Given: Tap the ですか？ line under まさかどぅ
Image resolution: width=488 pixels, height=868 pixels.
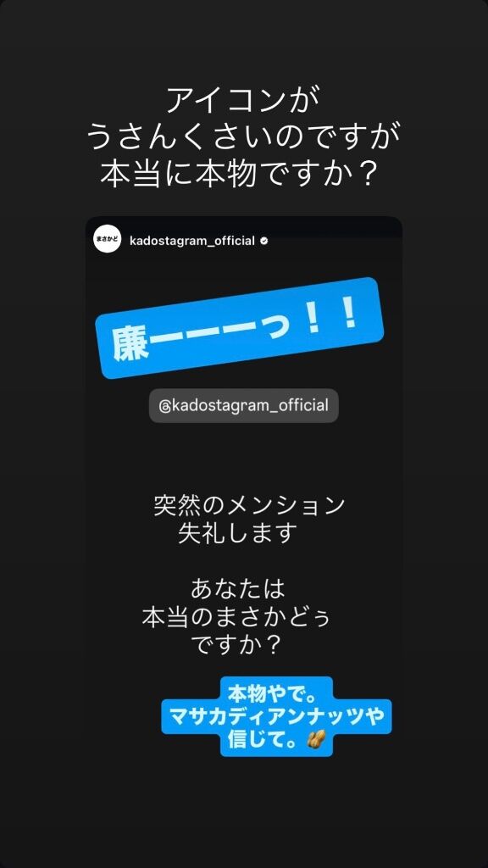Looking at the screenshot, I should [x=237, y=645].
